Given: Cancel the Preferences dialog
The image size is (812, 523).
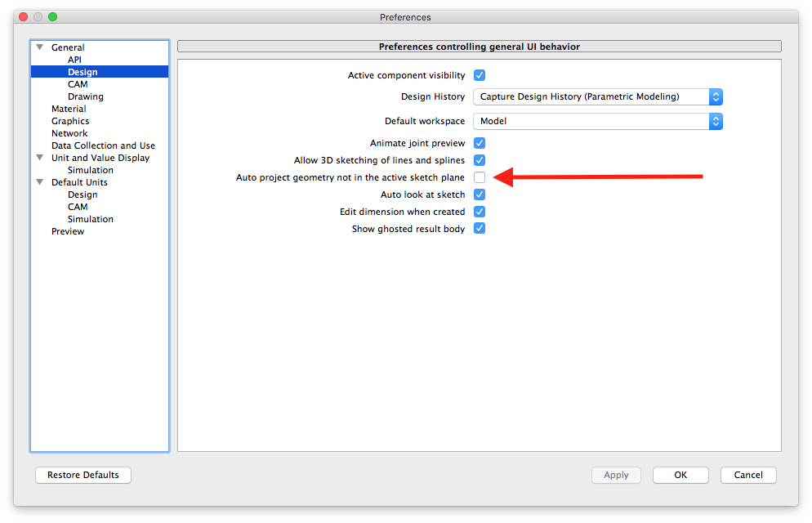Looking at the screenshot, I should (748, 475).
